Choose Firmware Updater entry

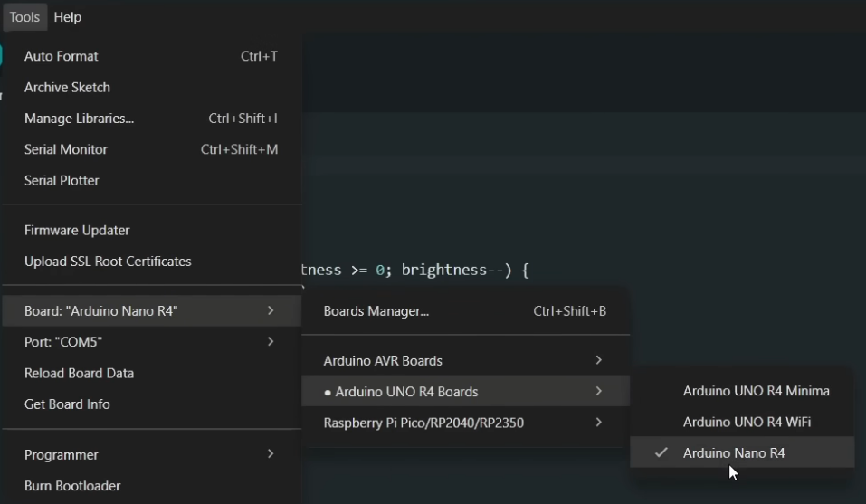(77, 231)
